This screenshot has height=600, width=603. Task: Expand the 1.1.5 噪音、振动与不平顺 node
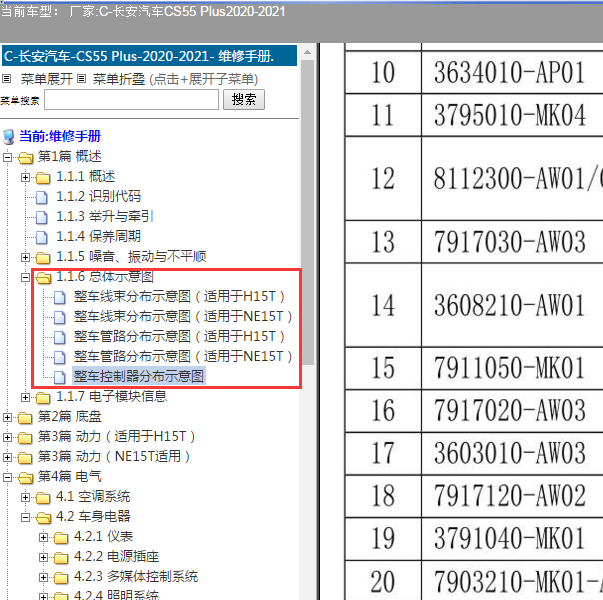click(25, 257)
